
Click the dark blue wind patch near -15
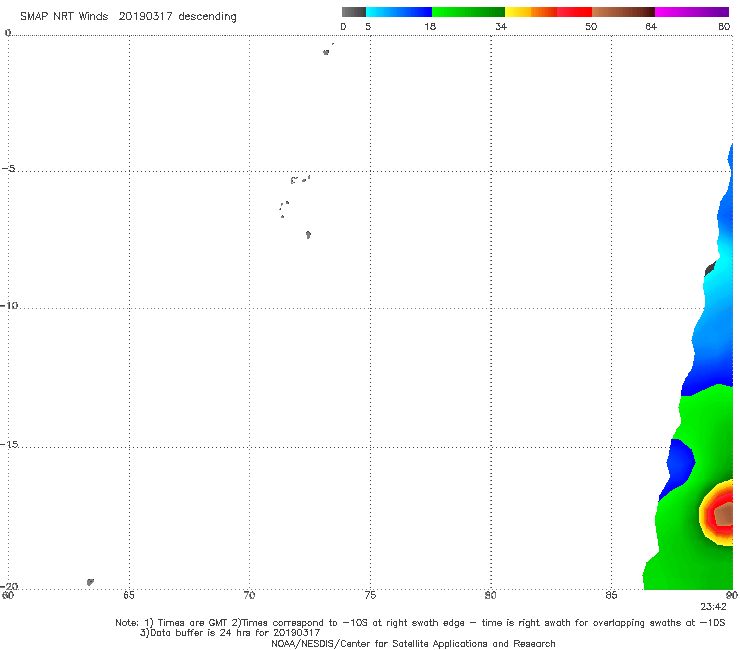click(678, 467)
